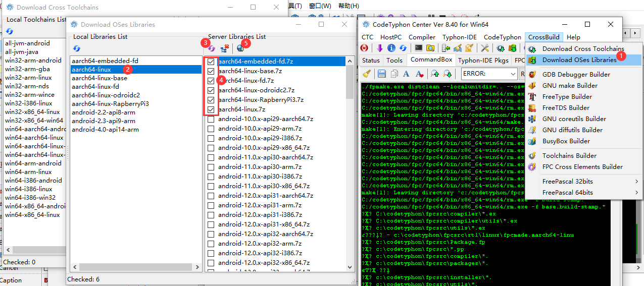Image resolution: width=644 pixels, height=286 pixels.
Task: Click the tab scroll right arrow
Action: (x=634, y=33)
